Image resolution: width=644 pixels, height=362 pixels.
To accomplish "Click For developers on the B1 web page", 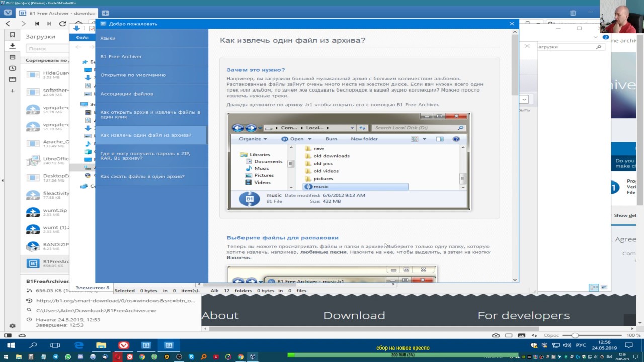I will point(524,315).
